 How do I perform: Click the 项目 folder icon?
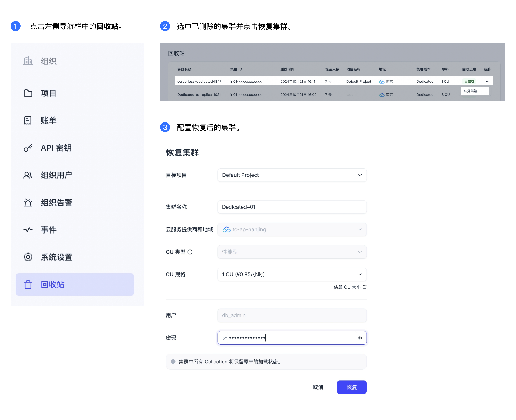[28, 93]
